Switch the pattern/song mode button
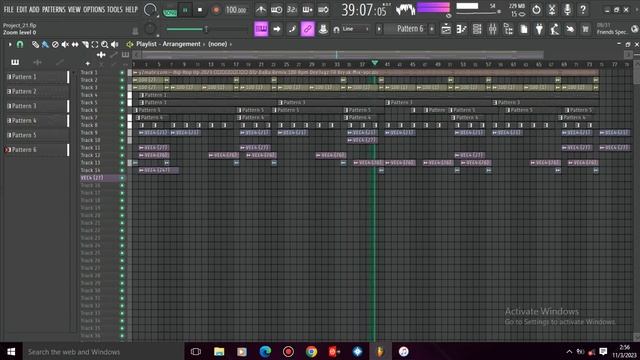640x360 pixels. click(x=170, y=11)
